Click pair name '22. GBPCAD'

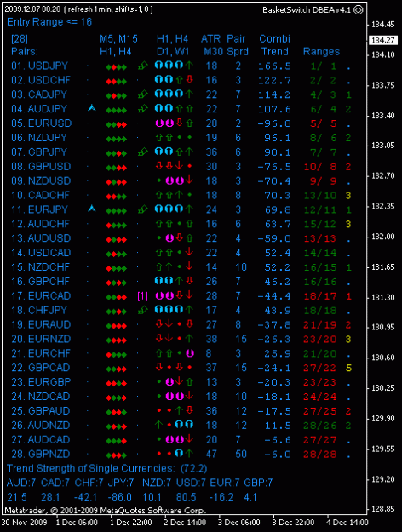pyautogui.click(x=41, y=368)
